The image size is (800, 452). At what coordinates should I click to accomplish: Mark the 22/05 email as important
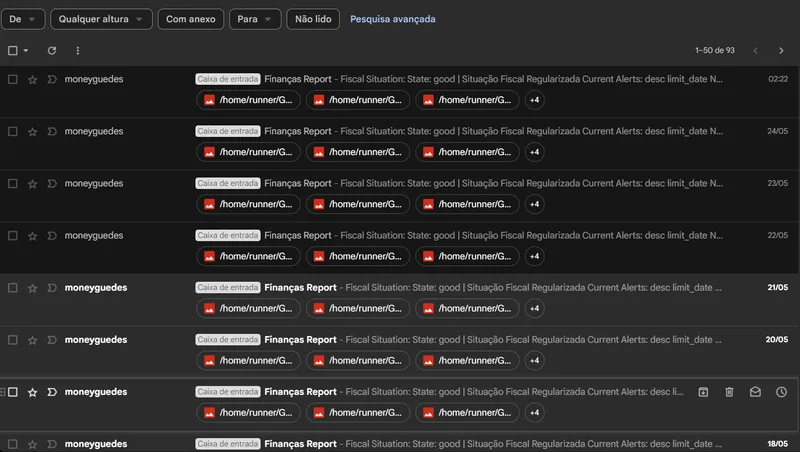pos(52,236)
